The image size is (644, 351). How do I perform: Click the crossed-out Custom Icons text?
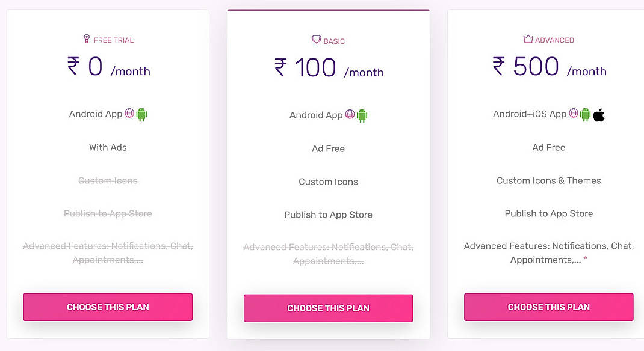[108, 180]
